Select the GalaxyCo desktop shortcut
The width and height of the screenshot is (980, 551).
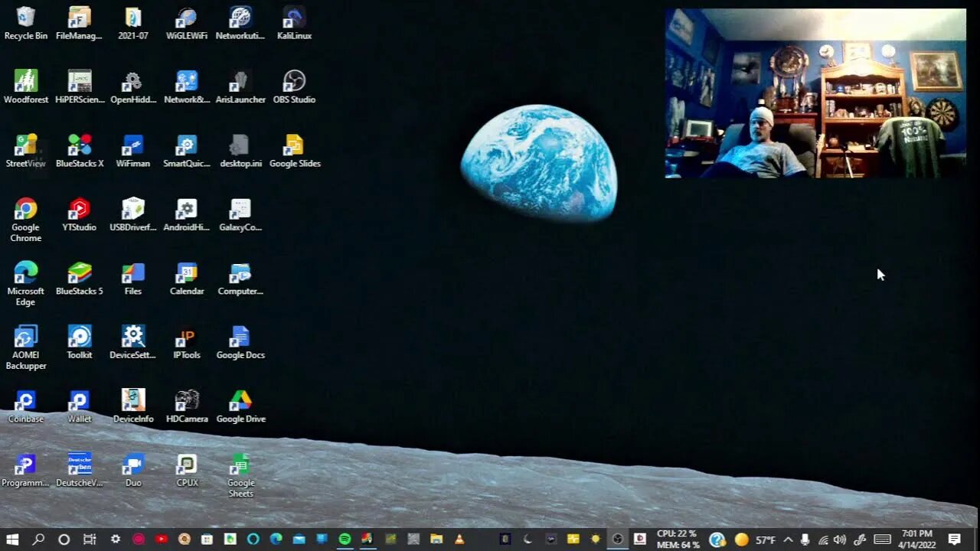tap(240, 214)
